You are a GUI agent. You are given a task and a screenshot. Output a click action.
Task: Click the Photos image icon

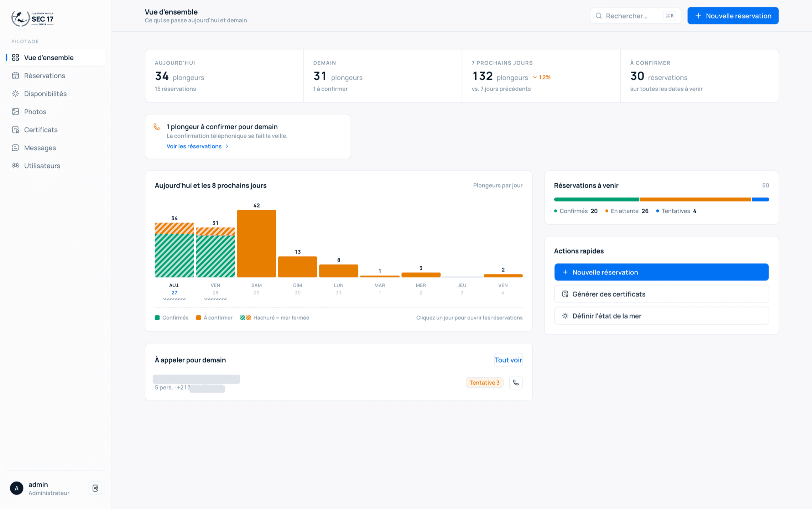point(15,112)
